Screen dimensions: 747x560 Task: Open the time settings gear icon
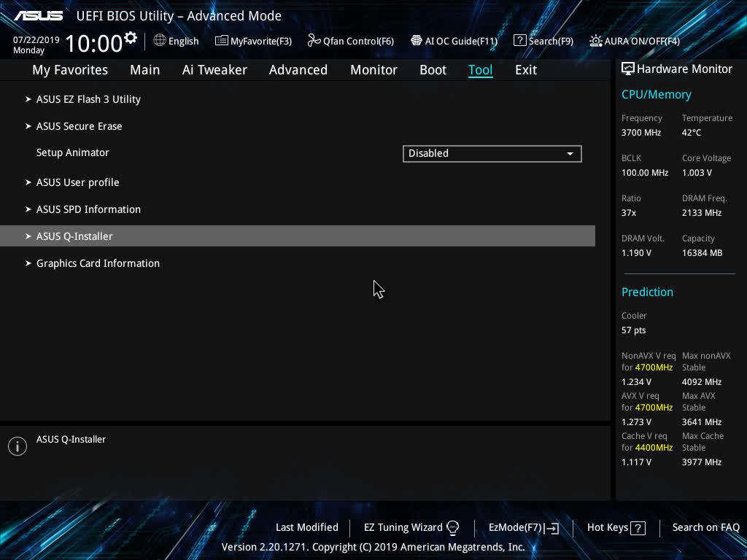point(130,38)
